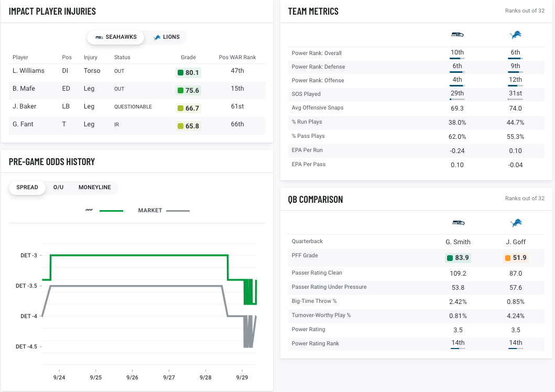This screenshot has height=392, width=555.
Task: Click G. Smith's 83.9 PFF grade badge
Action: [458, 258]
